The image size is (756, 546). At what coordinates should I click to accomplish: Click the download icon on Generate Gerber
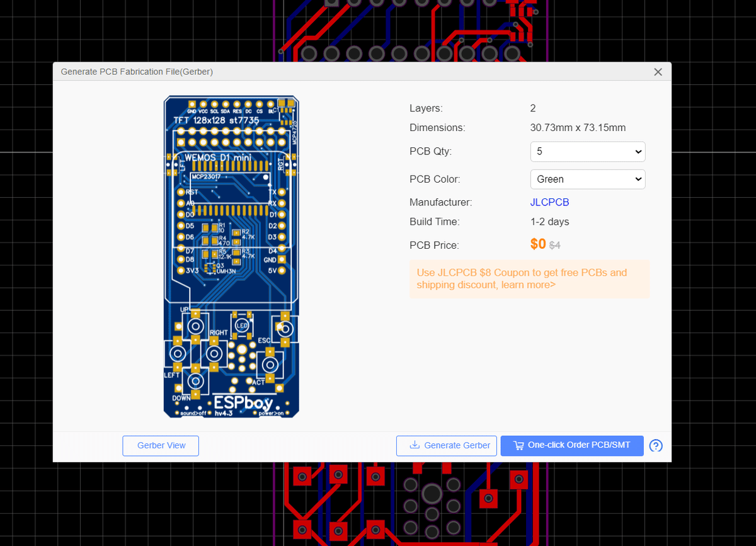point(415,445)
